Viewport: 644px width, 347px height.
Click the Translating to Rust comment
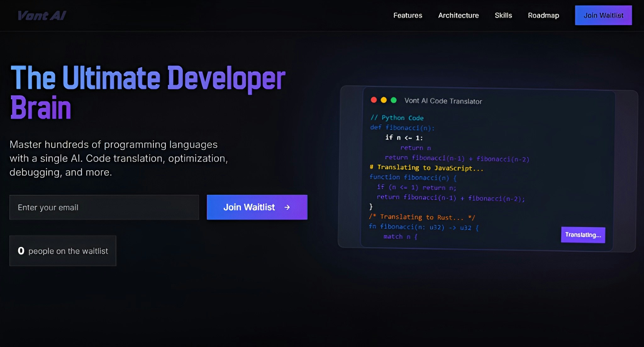point(421,217)
